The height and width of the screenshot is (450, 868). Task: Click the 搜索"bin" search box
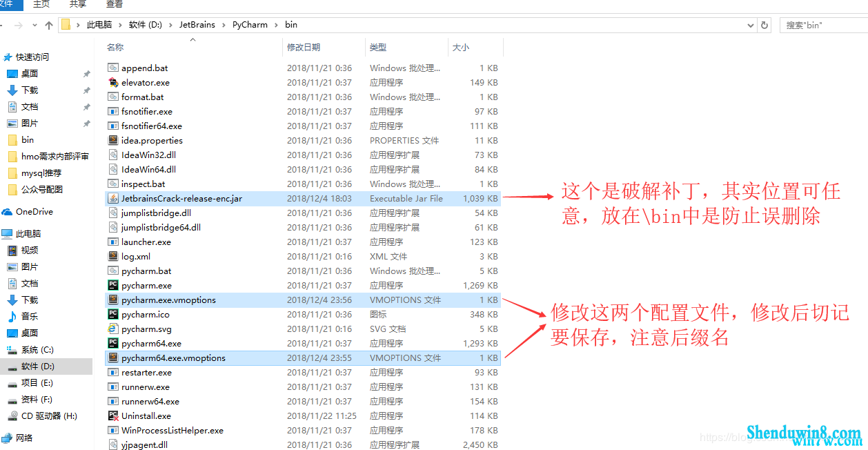tap(824, 25)
